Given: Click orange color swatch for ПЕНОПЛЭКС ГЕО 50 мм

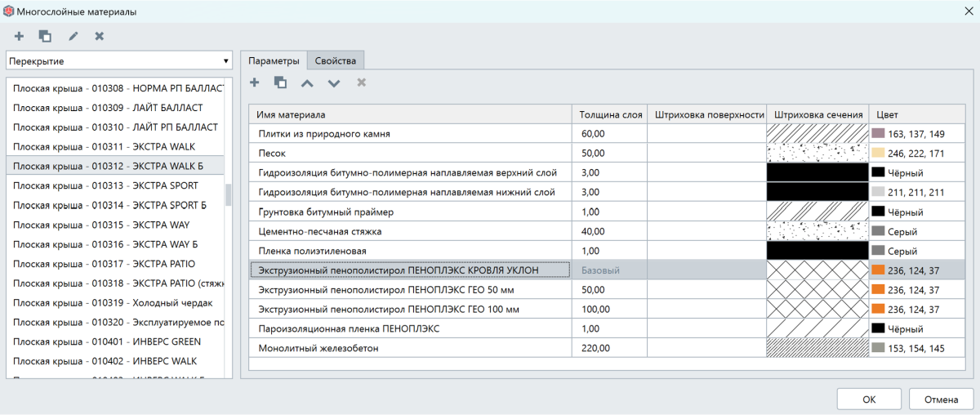Looking at the screenshot, I should pos(879,290).
